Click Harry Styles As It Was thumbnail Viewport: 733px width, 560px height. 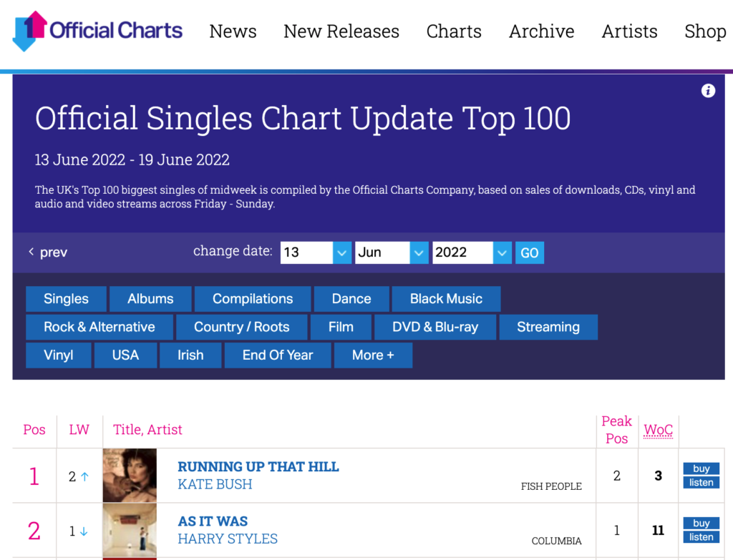130,530
